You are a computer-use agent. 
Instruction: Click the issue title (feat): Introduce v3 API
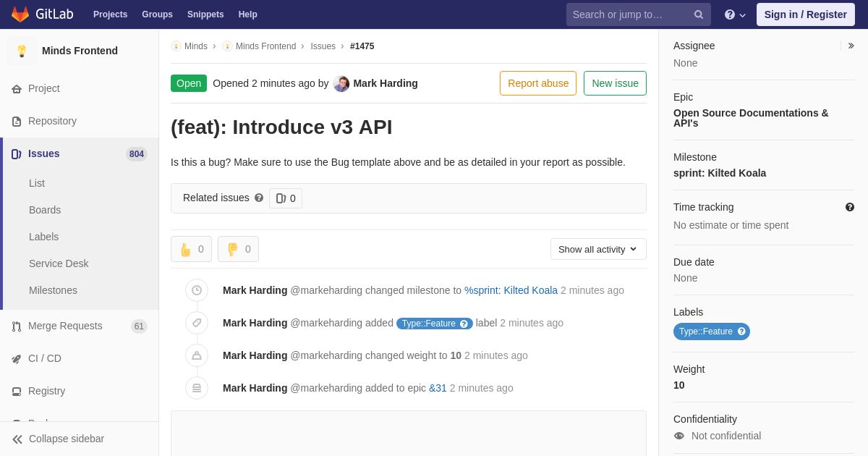[281, 127]
